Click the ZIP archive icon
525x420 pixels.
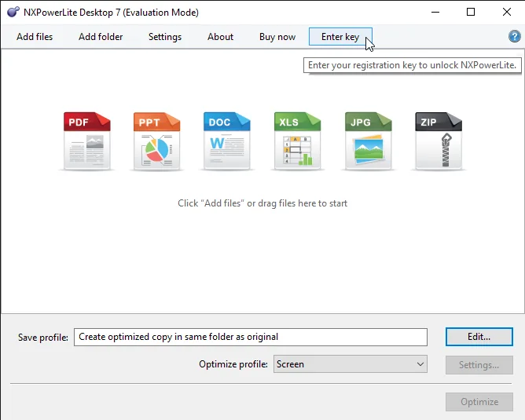439,141
